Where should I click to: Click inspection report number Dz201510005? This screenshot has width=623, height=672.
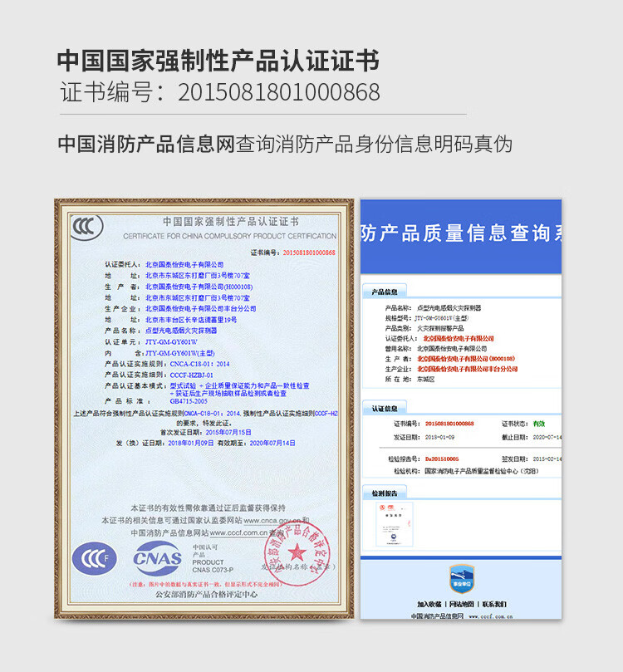tap(442, 459)
